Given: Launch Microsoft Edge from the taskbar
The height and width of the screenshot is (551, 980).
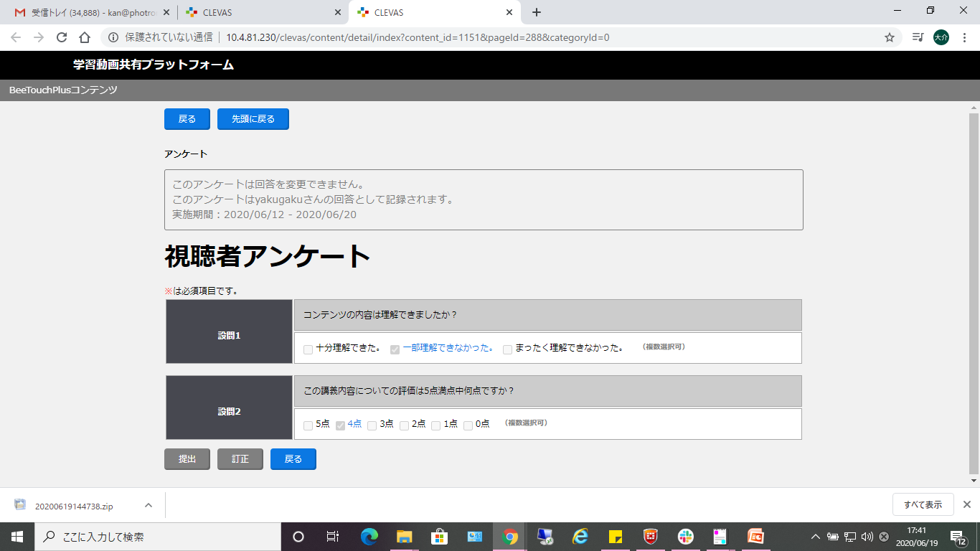Looking at the screenshot, I should pyautogui.click(x=369, y=537).
